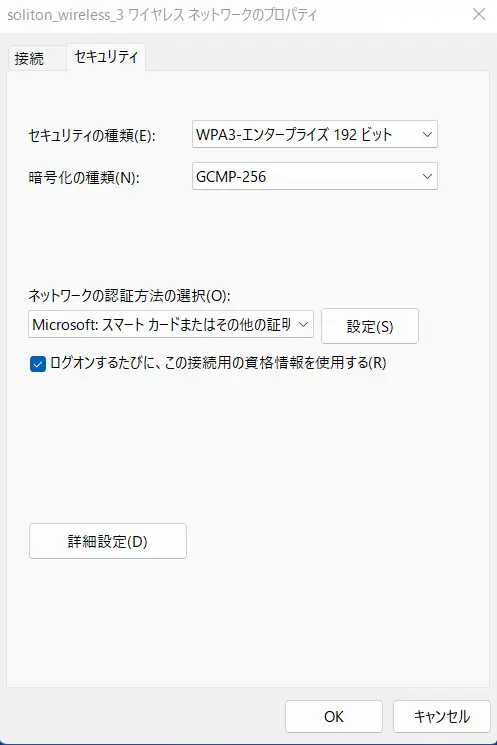Confirm changes with the OK button
Image resolution: width=497 pixels, height=745 pixels.
[x=334, y=716]
